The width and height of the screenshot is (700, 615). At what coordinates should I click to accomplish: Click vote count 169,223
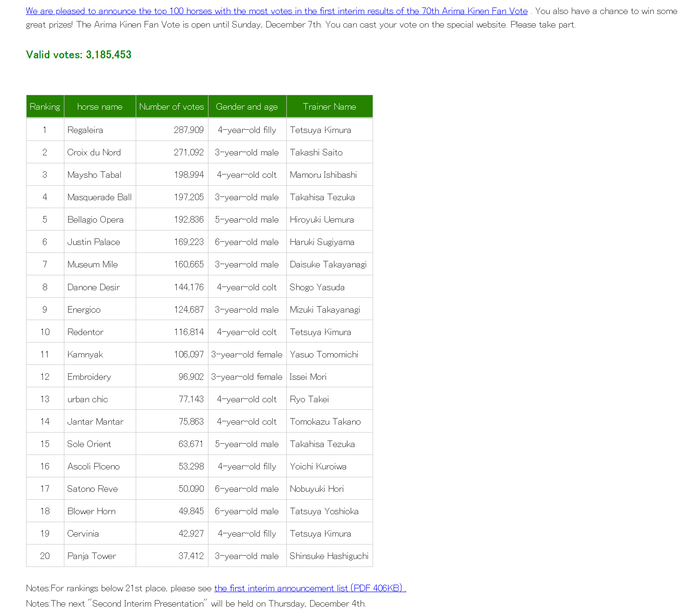[189, 242]
